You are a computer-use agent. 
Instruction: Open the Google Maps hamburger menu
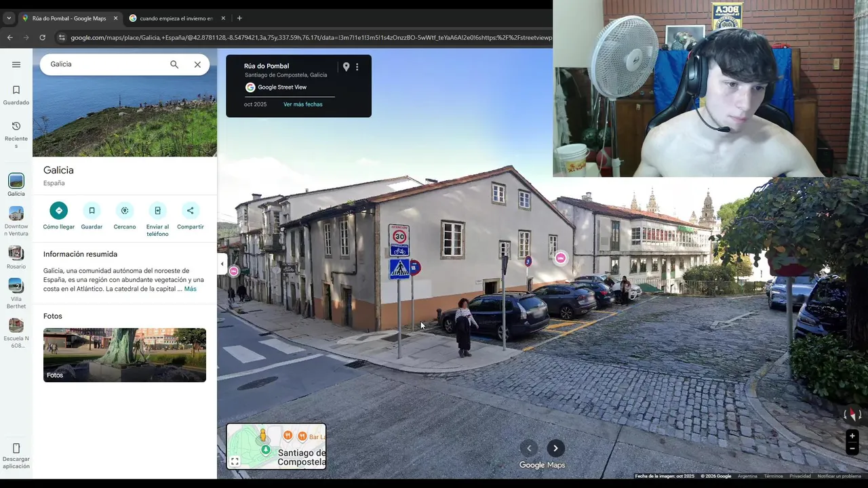pyautogui.click(x=16, y=64)
